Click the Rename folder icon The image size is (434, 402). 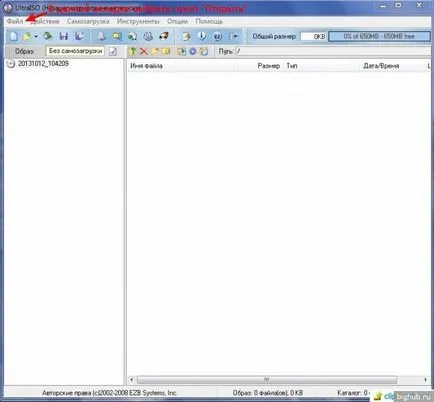point(166,51)
